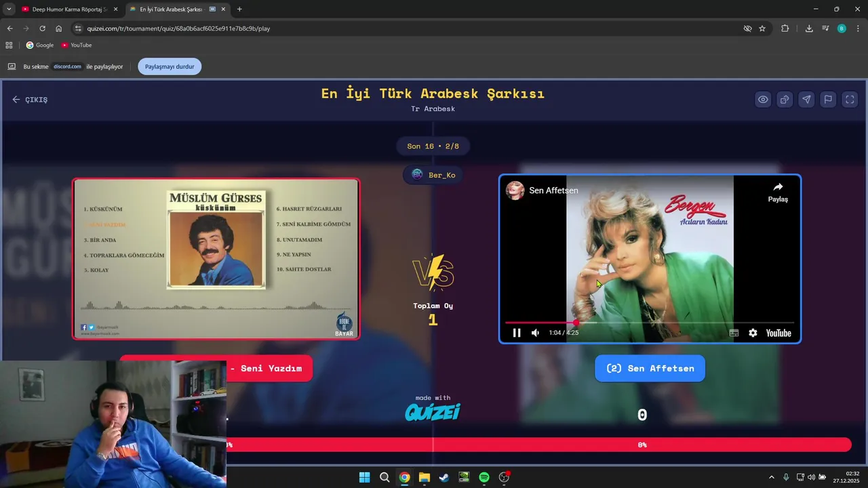The width and height of the screenshot is (868, 488).
Task: Open the browser extensions puzzle icon
Action: (785, 28)
